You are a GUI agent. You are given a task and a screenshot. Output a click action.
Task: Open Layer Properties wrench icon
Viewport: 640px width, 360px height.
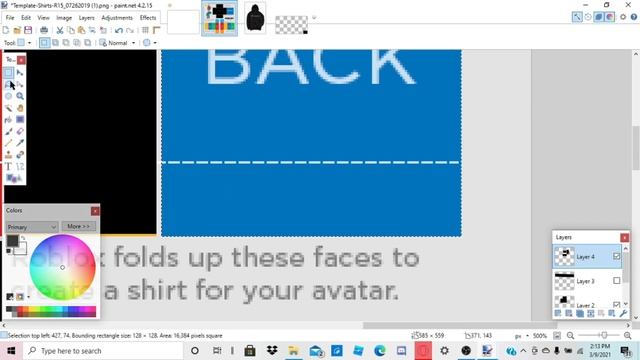(623, 313)
